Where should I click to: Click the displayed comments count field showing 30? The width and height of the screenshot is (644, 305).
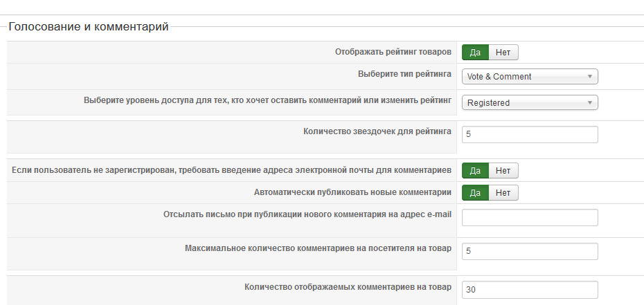pos(530,290)
